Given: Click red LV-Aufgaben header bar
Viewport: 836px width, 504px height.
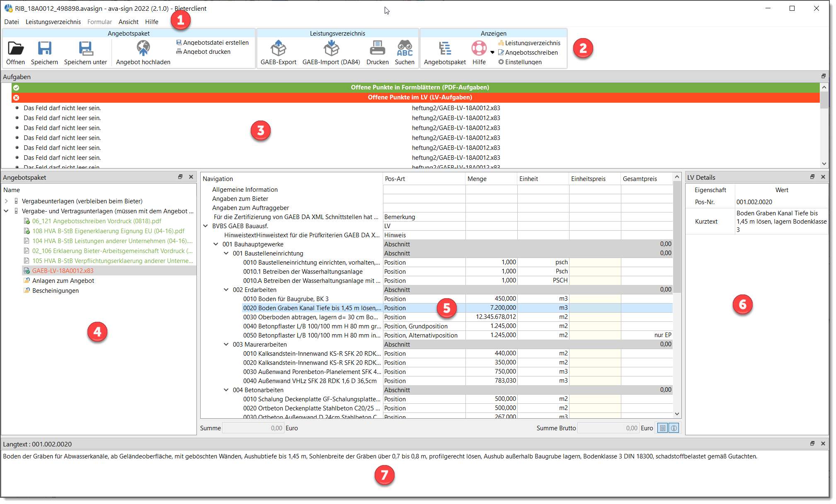Looking at the screenshot, I should tap(416, 97).
